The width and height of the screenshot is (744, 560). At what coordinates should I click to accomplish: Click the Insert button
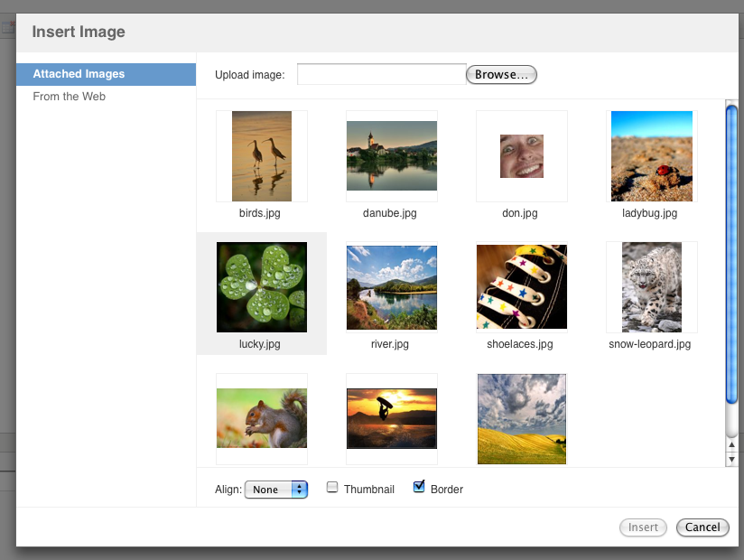[x=643, y=527]
